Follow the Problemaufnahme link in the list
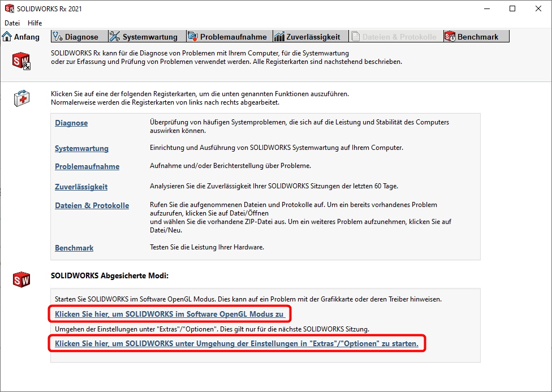The image size is (552, 392). coord(87,167)
